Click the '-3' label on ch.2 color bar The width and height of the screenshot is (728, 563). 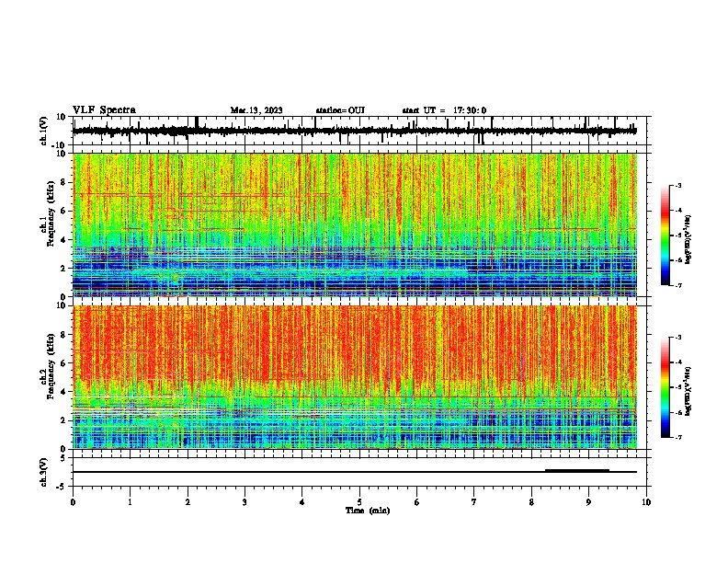pyautogui.click(x=678, y=338)
